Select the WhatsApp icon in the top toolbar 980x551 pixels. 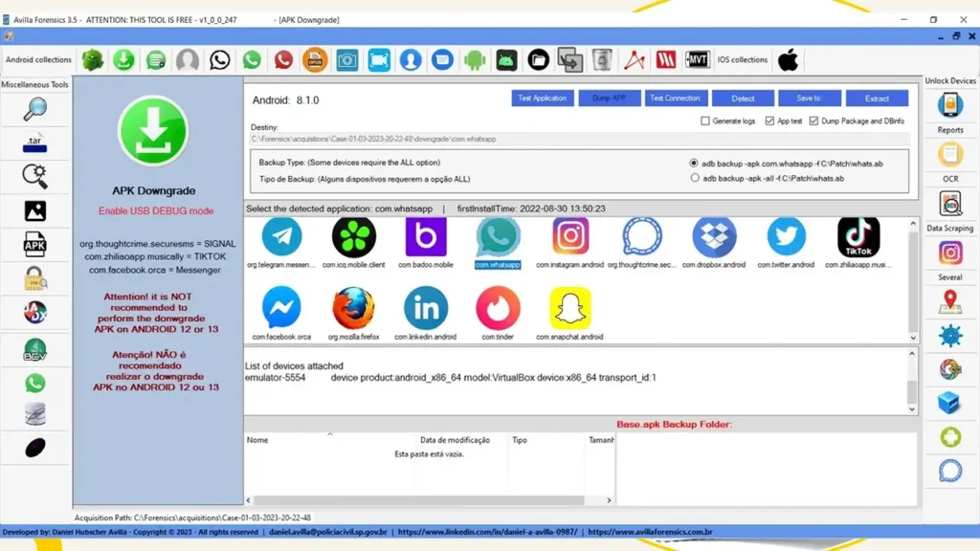[252, 59]
